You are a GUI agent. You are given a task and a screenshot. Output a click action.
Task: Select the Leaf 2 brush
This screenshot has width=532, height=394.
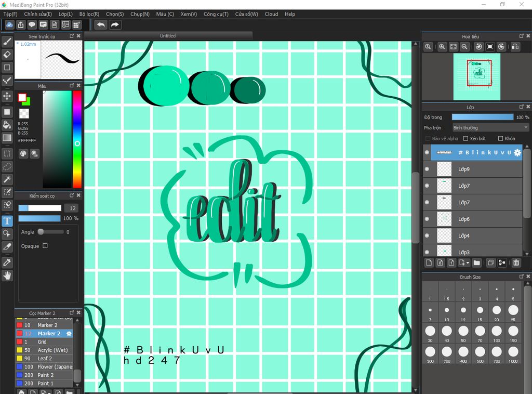(45, 358)
